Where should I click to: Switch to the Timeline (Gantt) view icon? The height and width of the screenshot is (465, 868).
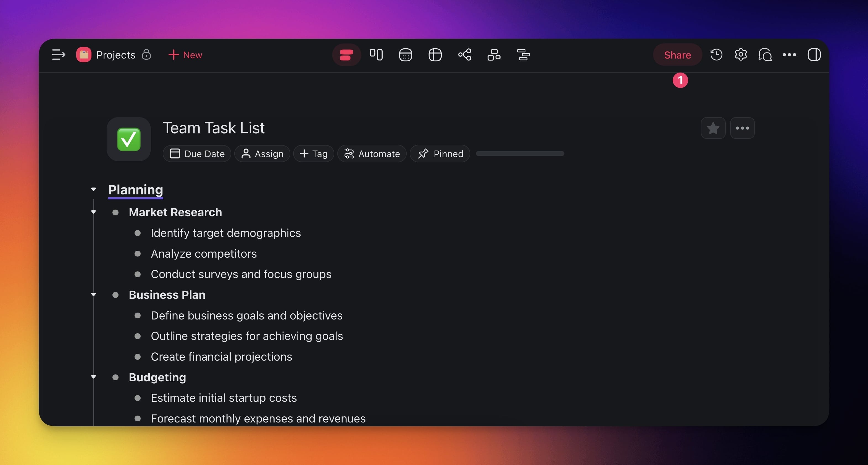tap(523, 55)
